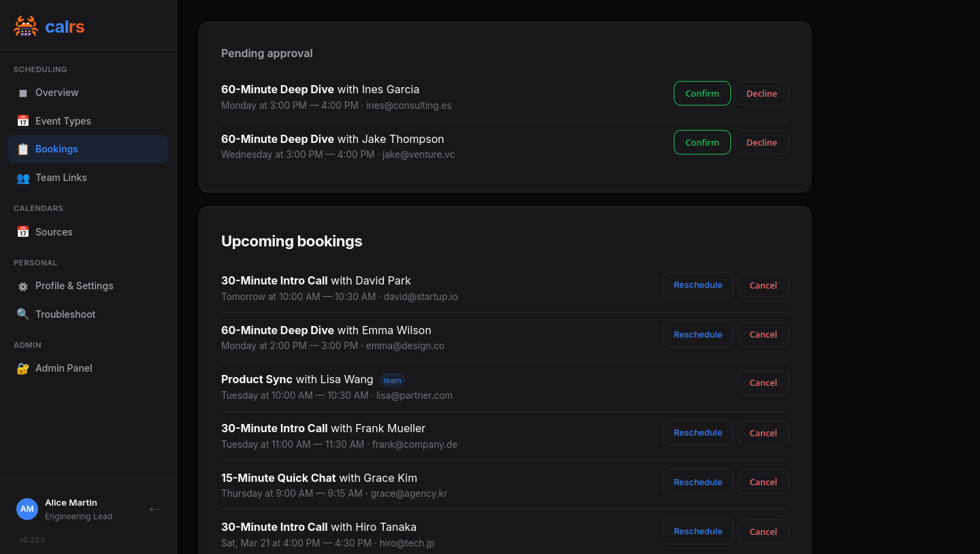Confirm Ines Garcia's Deep Dive booking

tap(702, 93)
